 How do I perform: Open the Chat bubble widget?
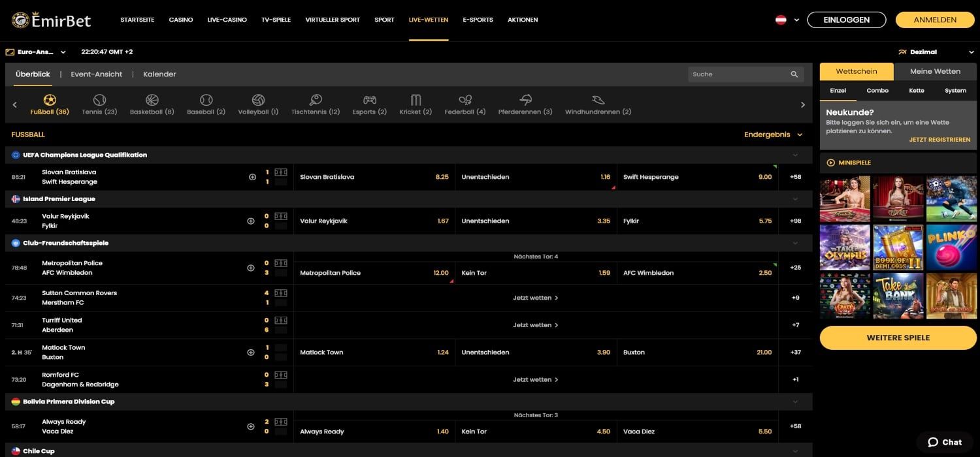944,442
